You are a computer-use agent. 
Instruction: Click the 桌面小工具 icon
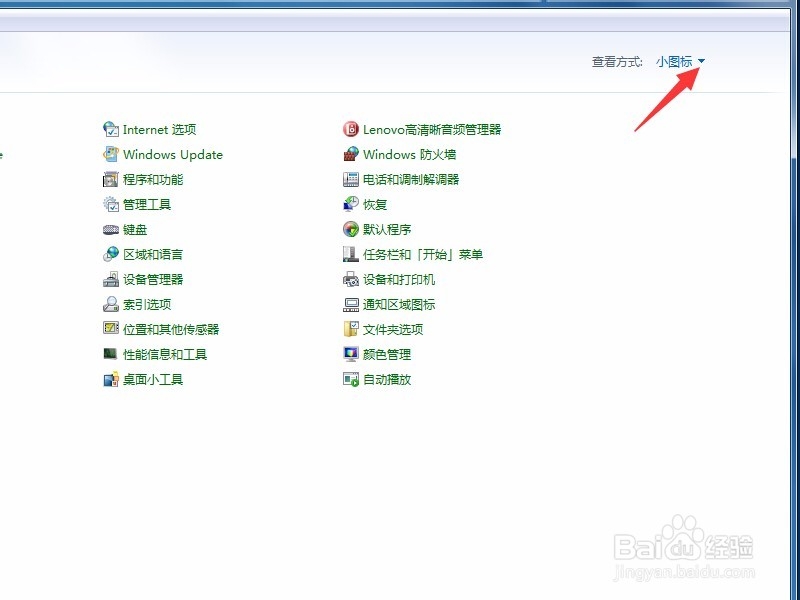click(x=111, y=379)
